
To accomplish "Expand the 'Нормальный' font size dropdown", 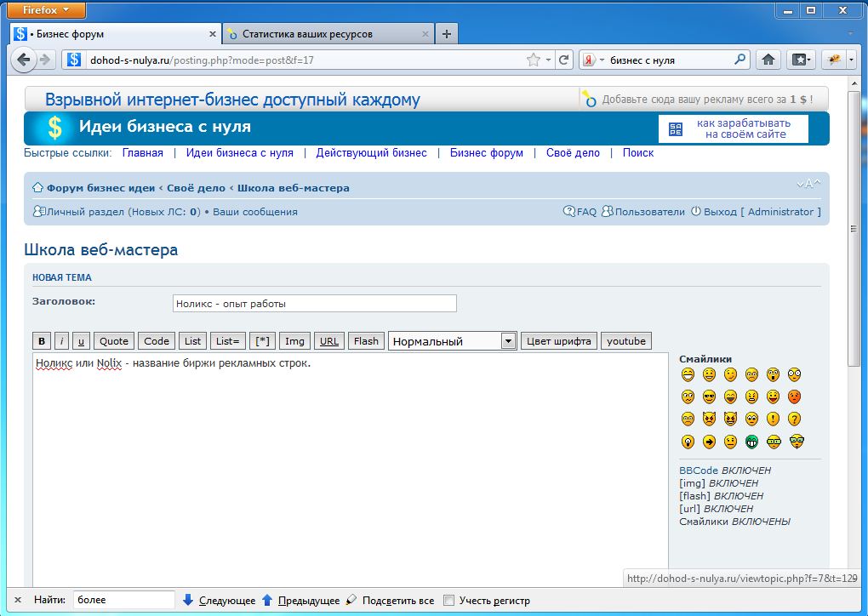I will point(508,341).
